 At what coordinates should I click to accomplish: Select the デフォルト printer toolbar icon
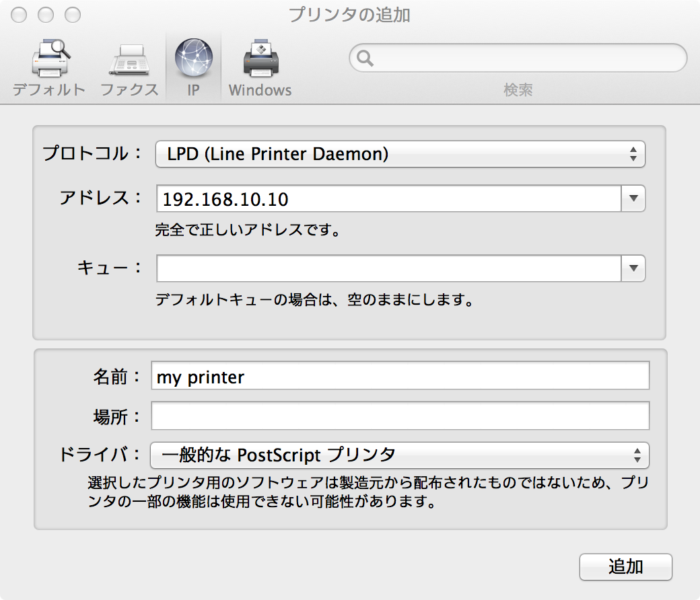tap(49, 67)
